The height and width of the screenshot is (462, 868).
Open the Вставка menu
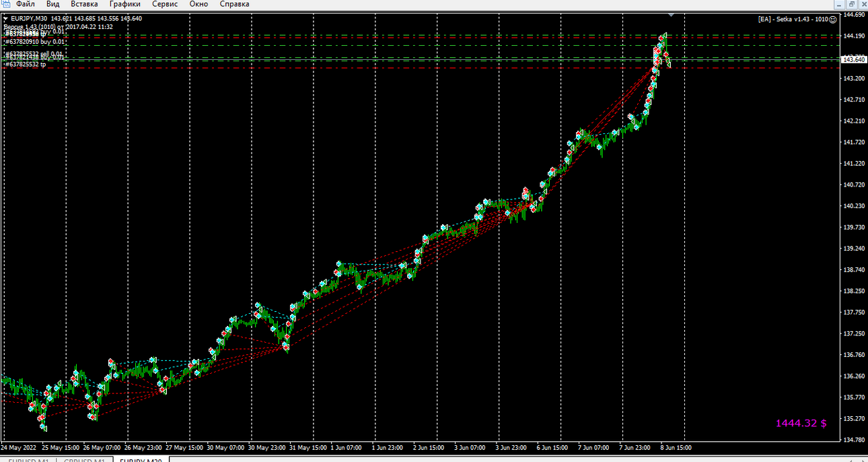point(84,4)
